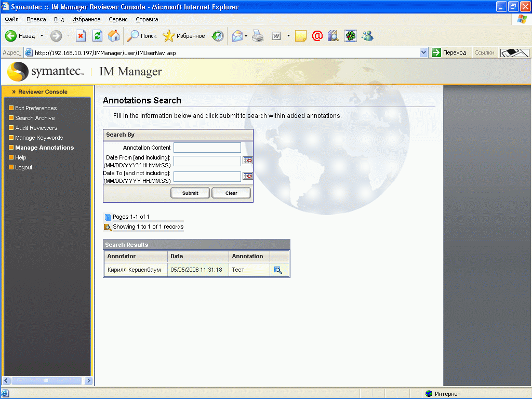Open the Вид menu
This screenshot has height=399, width=532.
tap(59, 19)
